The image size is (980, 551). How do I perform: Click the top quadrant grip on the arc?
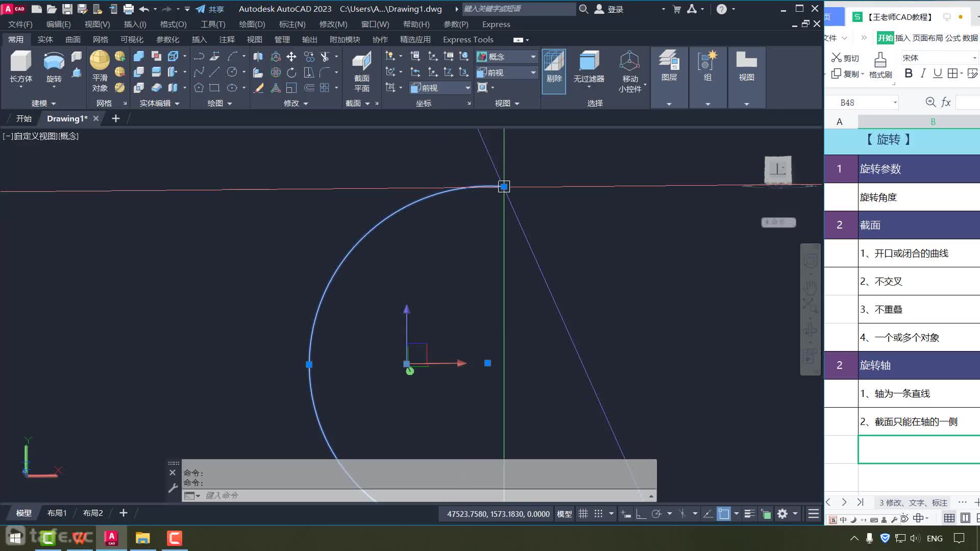pos(504,187)
